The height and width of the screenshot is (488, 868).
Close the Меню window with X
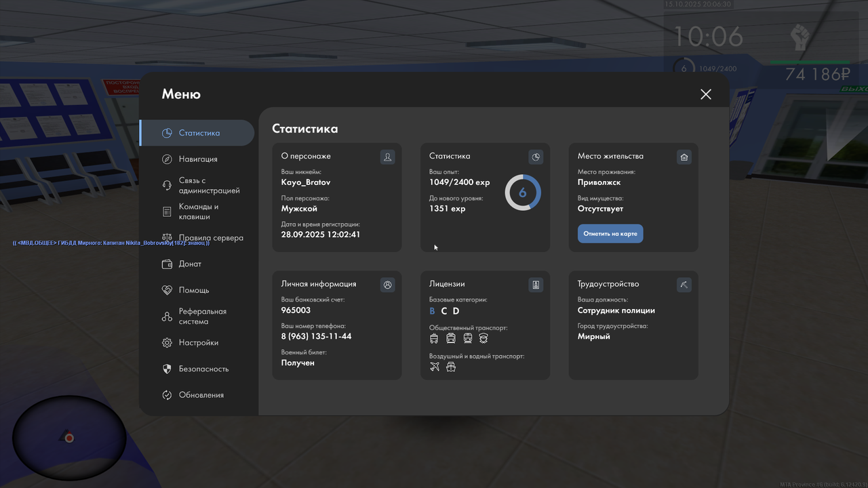(706, 94)
